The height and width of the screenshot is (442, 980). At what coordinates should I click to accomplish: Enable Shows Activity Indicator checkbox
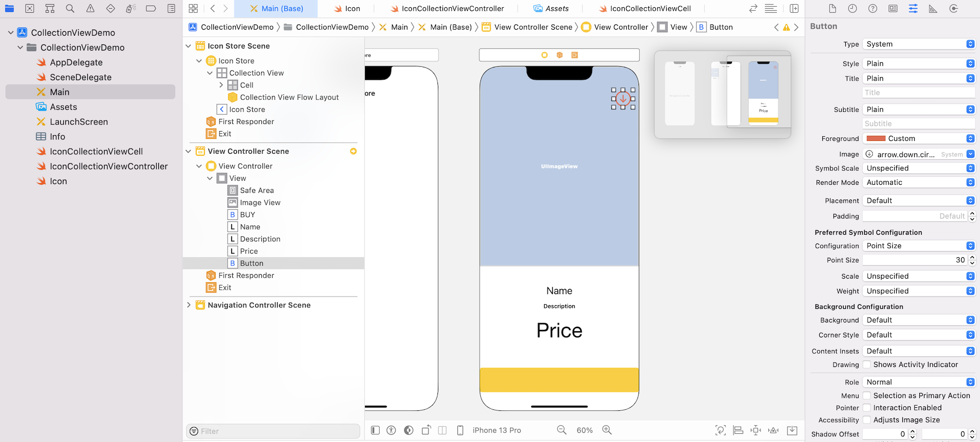pyautogui.click(x=867, y=364)
